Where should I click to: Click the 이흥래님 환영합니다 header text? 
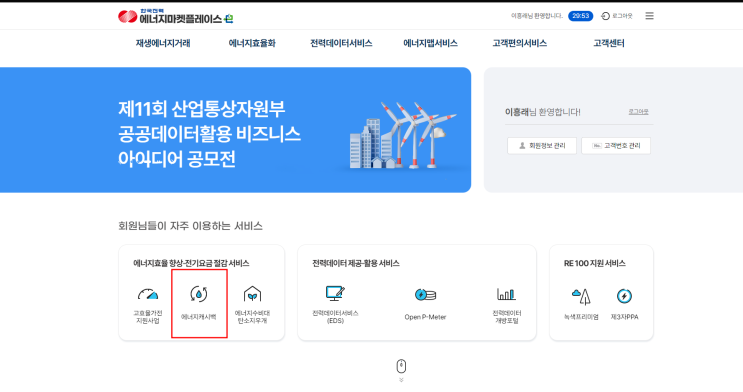(x=536, y=16)
